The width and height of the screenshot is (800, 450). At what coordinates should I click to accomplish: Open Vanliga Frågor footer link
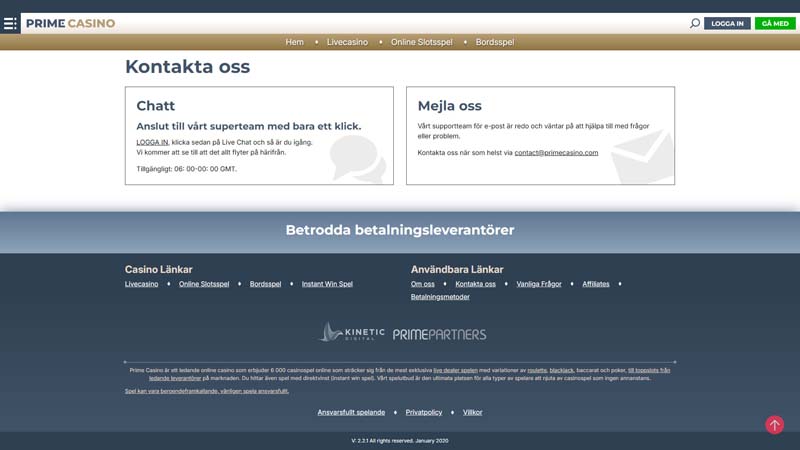(539, 284)
